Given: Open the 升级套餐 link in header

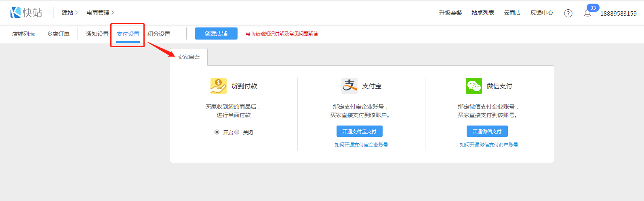Looking at the screenshot, I should tap(450, 13).
